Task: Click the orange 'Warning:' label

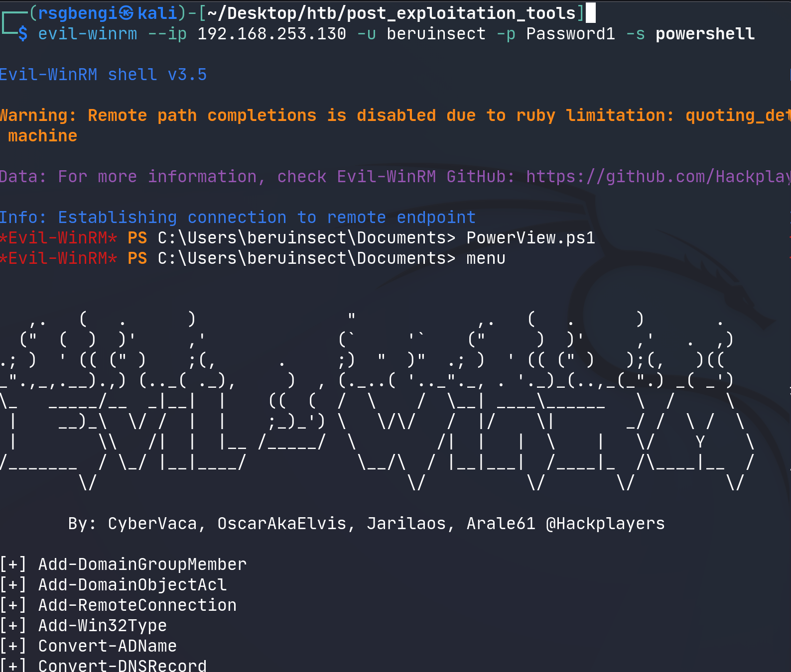Action: click(38, 115)
